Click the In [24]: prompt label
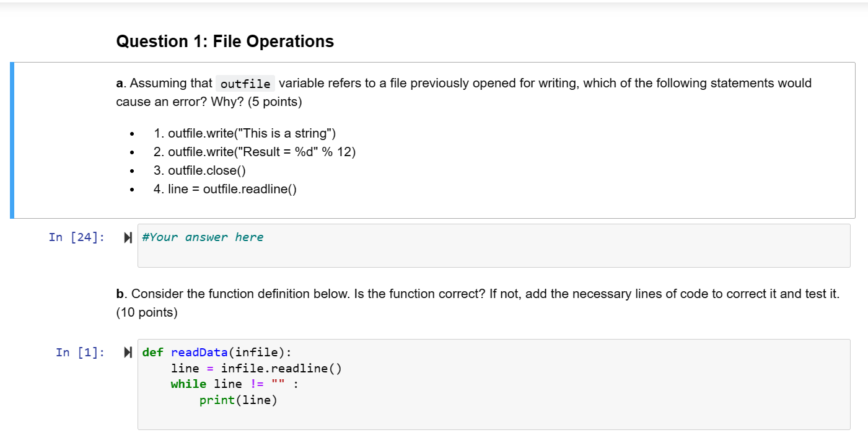Image resolution: width=868 pixels, height=448 pixels. click(x=76, y=237)
